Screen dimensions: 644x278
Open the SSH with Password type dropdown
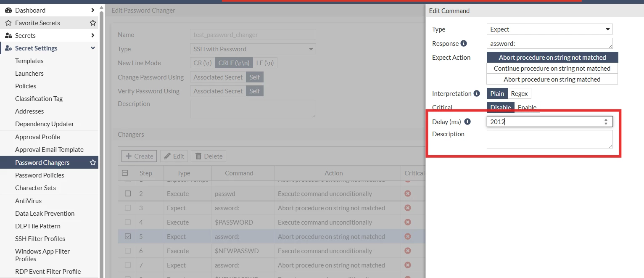pos(253,49)
